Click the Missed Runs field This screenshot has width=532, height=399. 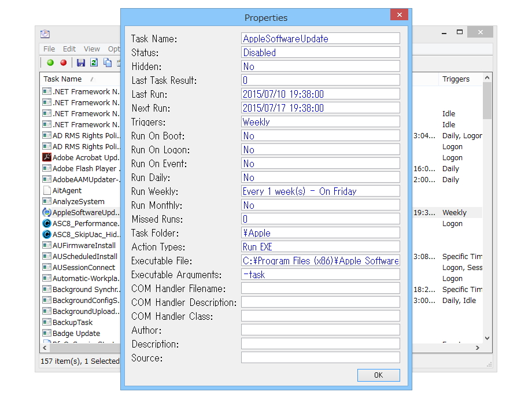(320, 219)
